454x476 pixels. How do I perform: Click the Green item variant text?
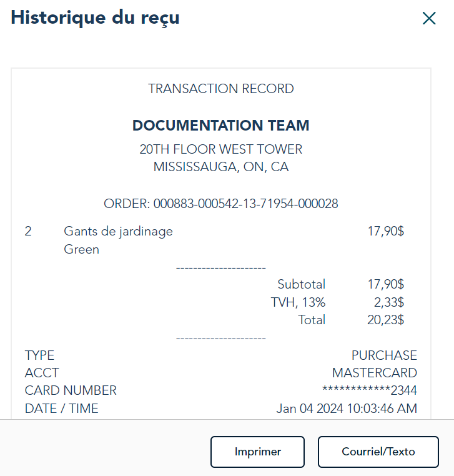(82, 249)
